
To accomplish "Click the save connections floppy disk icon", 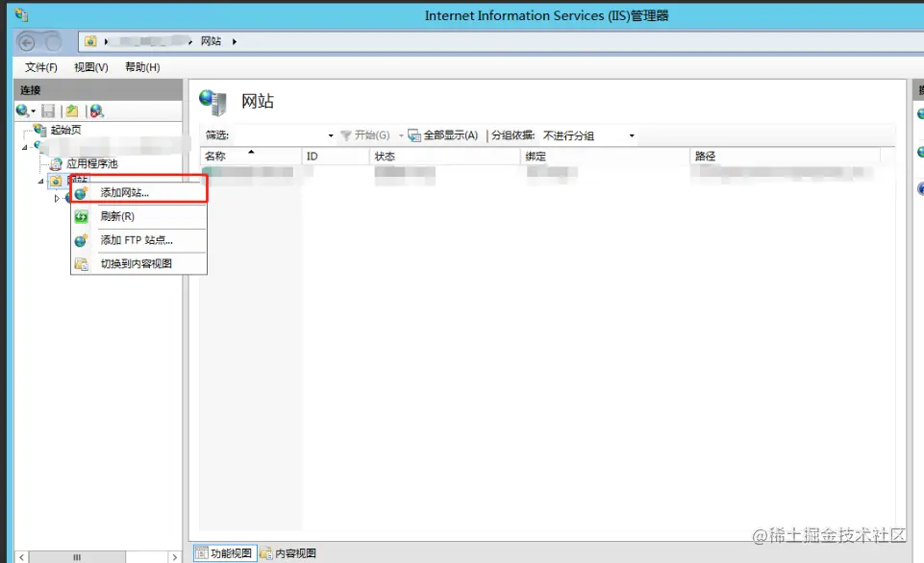I will click(48, 110).
